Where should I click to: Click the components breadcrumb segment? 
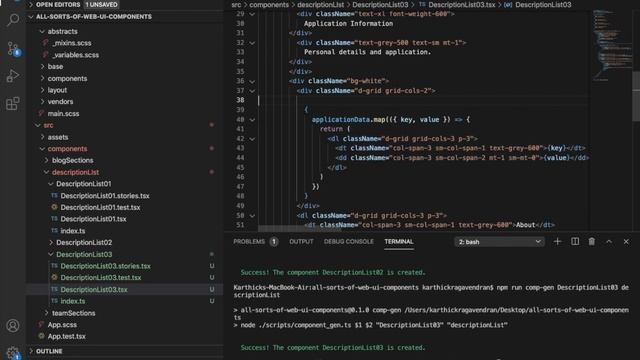click(269, 5)
